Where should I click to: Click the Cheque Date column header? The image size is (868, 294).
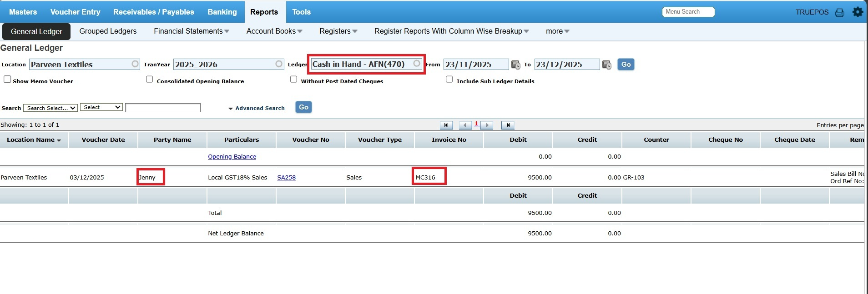pyautogui.click(x=795, y=140)
